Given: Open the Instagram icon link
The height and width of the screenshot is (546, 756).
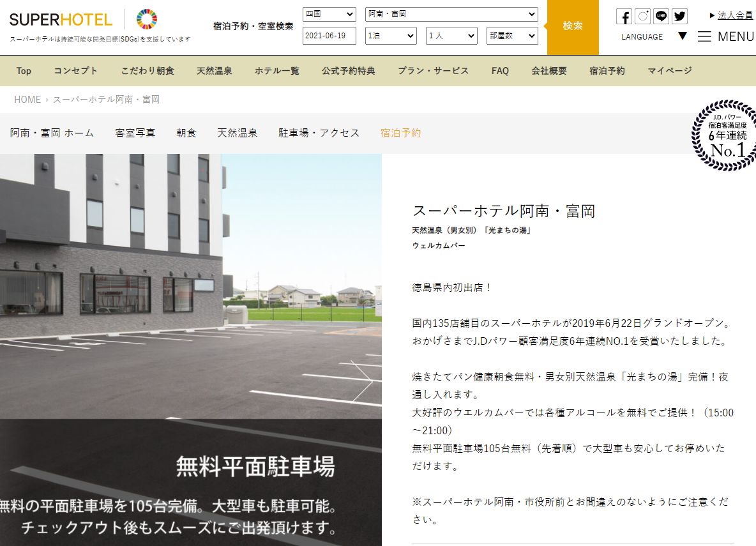Looking at the screenshot, I should tap(642, 17).
